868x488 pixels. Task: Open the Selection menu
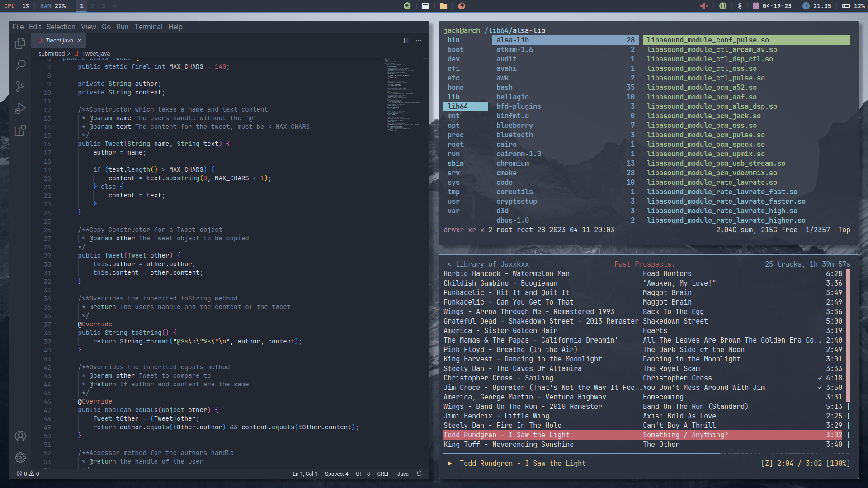point(61,27)
